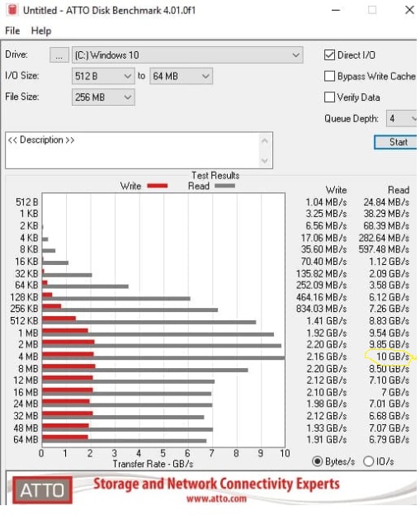Click the Start benchmark button
This screenshot has width=420, height=525.
pos(395,142)
